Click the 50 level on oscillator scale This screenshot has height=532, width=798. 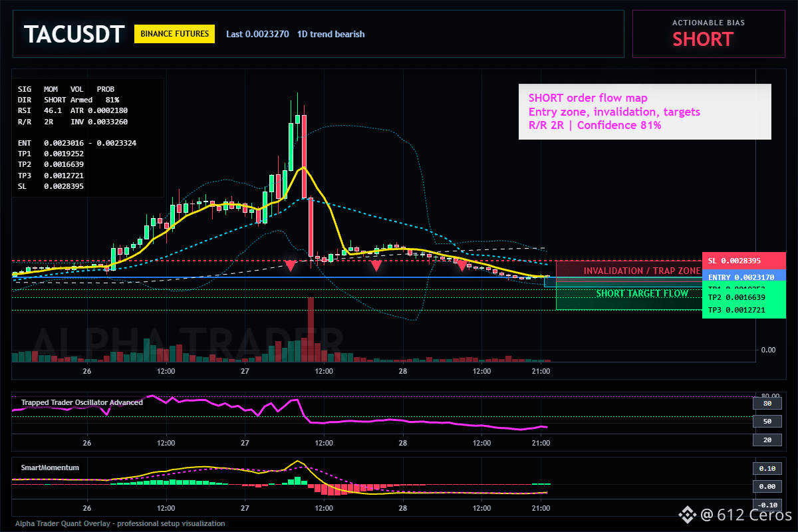point(767,422)
